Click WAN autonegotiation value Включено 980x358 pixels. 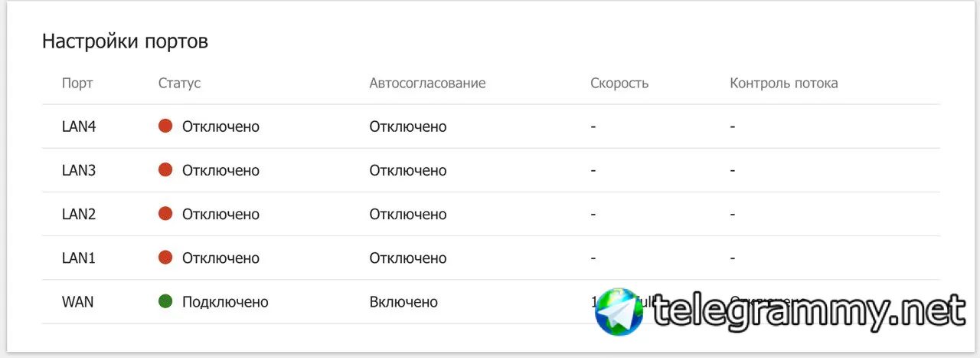[403, 302]
